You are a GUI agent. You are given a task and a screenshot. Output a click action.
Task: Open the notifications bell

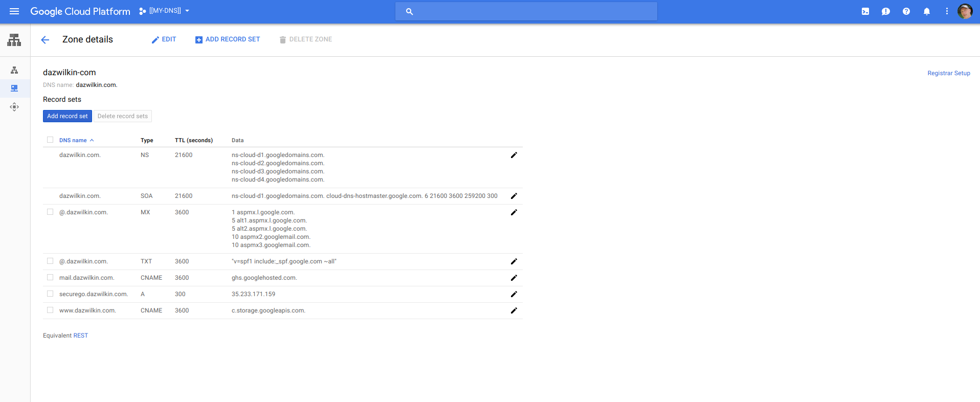point(927,11)
